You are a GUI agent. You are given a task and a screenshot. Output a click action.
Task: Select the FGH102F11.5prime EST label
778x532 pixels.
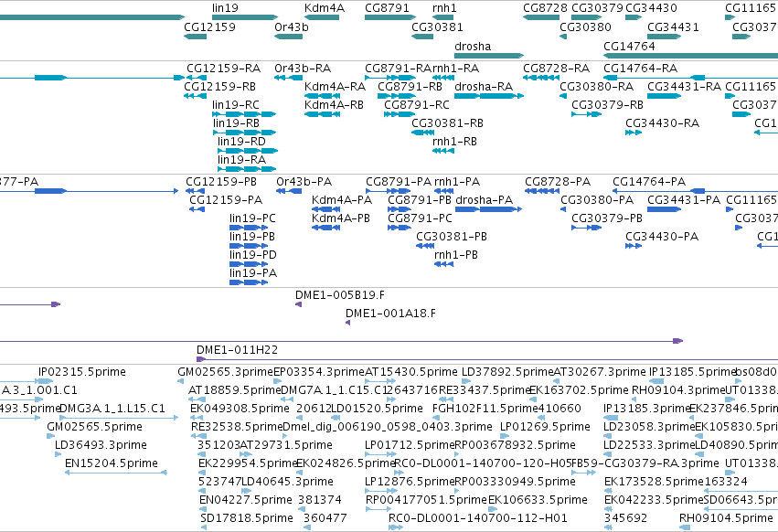(x=485, y=408)
